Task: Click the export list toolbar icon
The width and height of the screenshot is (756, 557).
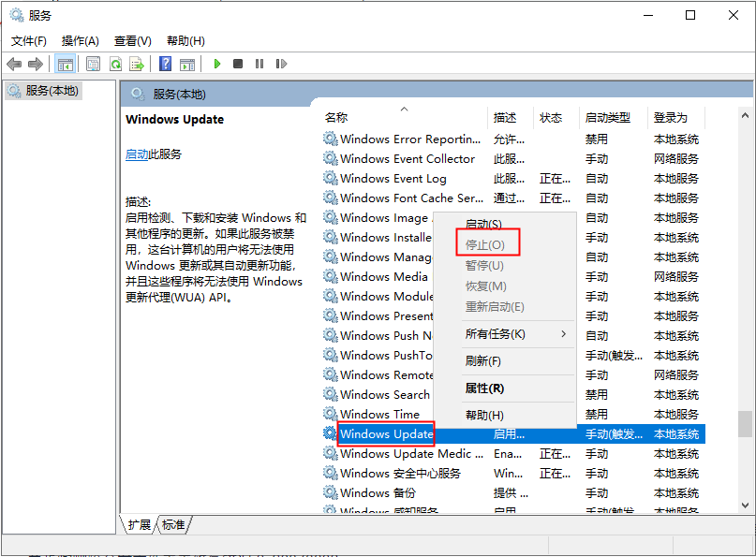Action: click(x=137, y=64)
